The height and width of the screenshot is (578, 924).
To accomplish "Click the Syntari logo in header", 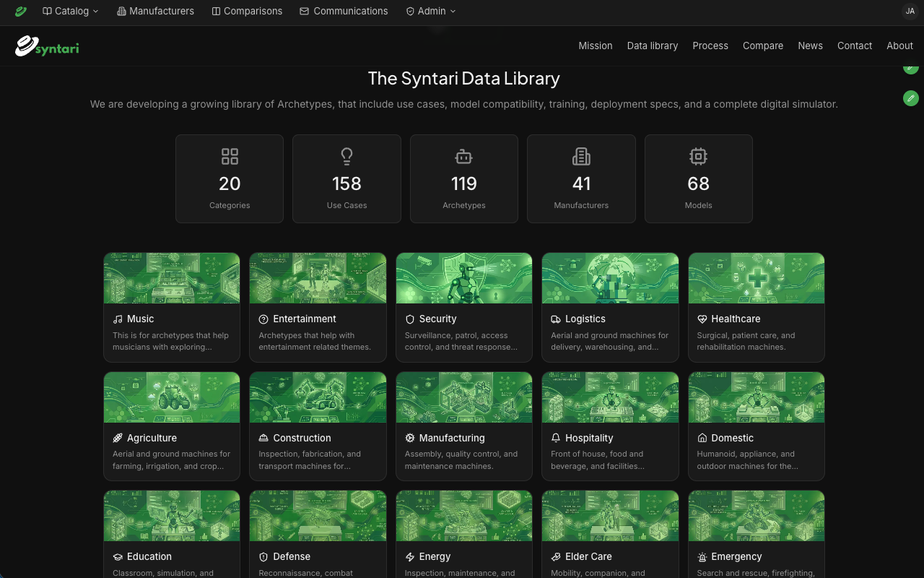I will click(x=47, y=46).
